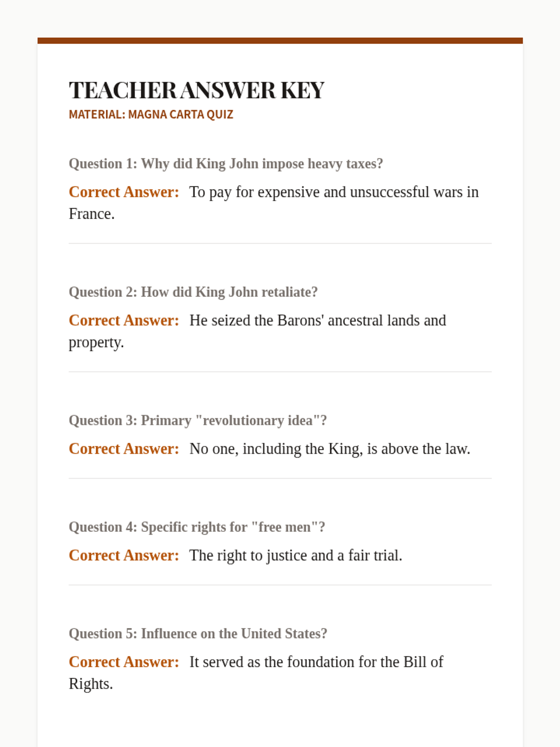Image resolution: width=560 pixels, height=747 pixels.
Task: Click the TEACHER ANSWER KEY heading
Action: [196, 90]
